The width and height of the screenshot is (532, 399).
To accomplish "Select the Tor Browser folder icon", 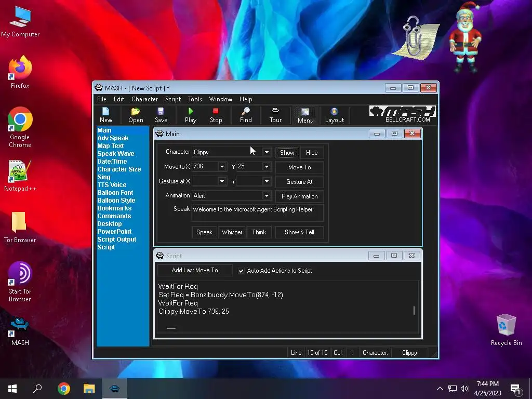I will 20,227.
